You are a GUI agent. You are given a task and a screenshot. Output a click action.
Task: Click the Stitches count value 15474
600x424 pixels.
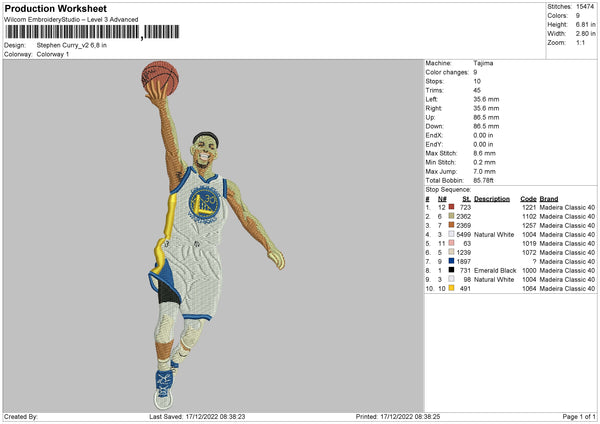(x=584, y=7)
